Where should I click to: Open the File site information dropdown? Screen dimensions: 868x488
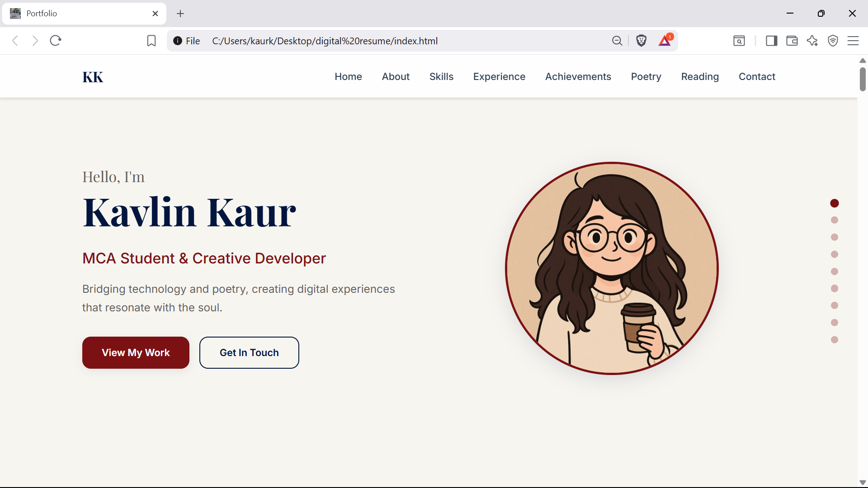tap(185, 41)
